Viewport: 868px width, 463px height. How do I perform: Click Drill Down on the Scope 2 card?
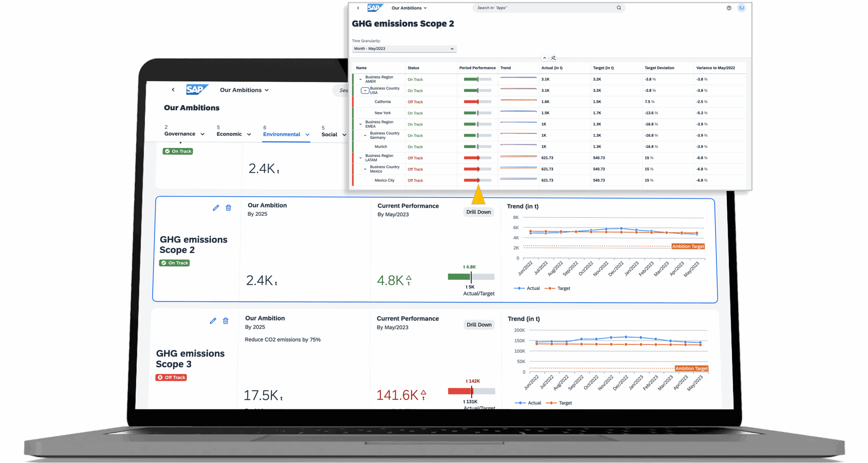click(478, 212)
